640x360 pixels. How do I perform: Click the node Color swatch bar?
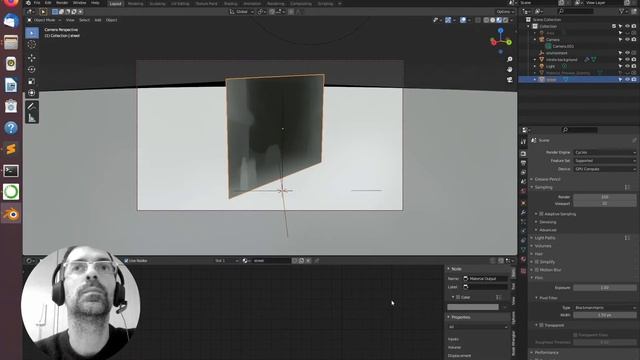(x=473, y=307)
